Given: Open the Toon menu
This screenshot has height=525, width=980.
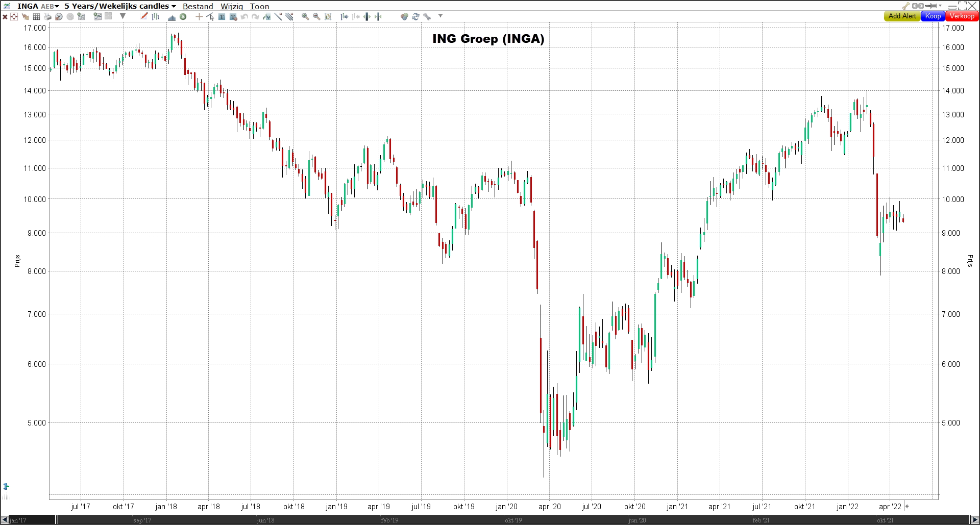Looking at the screenshot, I should point(259,6).
